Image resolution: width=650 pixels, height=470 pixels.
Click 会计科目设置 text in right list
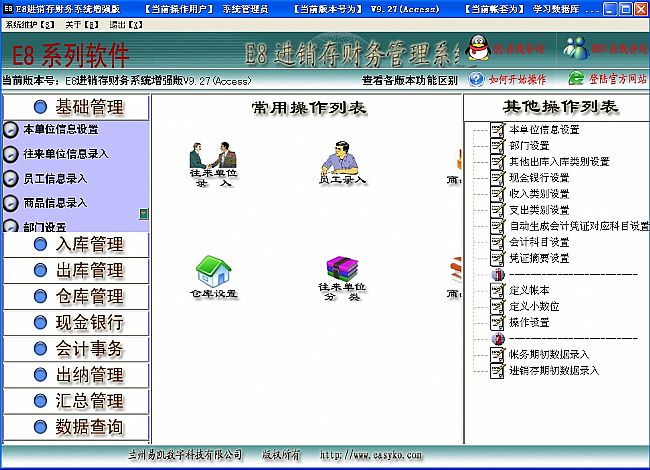539,242
